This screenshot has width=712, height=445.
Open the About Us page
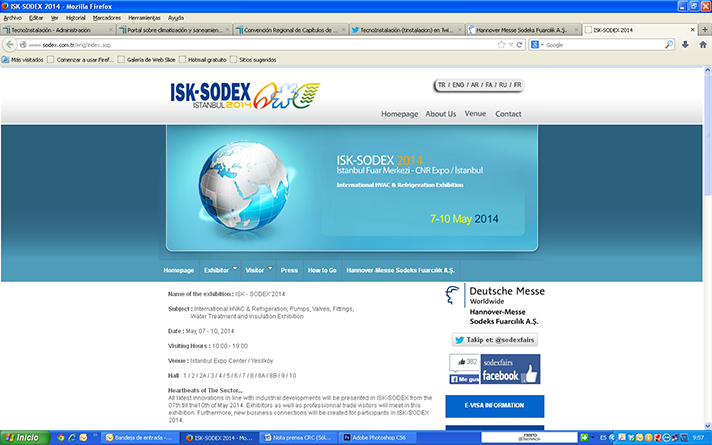[440, 114]
